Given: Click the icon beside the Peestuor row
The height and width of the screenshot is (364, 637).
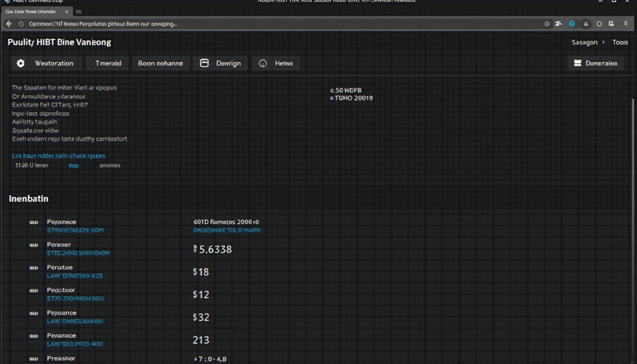Looking at the screenshot, I should point(34,290).
